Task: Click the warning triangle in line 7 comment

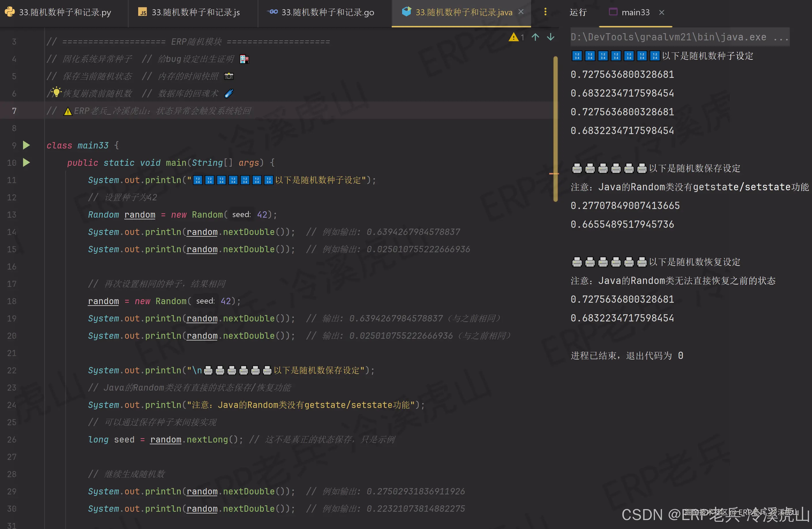Action: [68, 111]
